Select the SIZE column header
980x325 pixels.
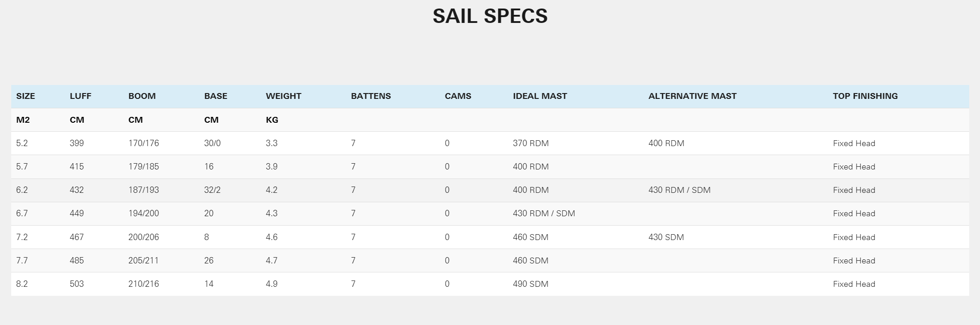click(26, 96)
